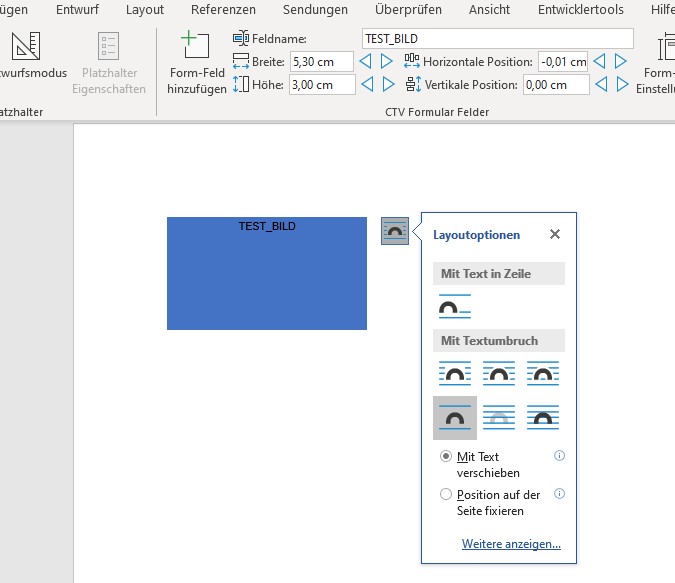
Task: Close the Layoutoptionen popup
Action: 555,235
